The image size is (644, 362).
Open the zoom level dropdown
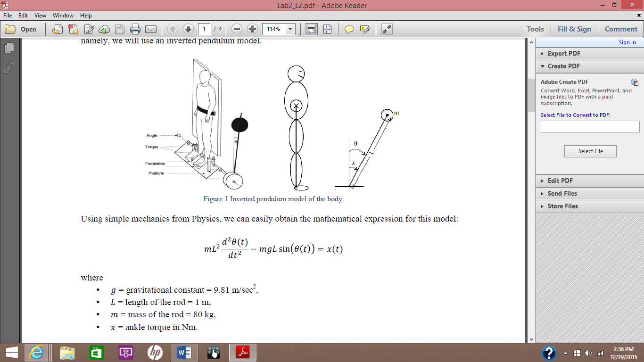290,29
